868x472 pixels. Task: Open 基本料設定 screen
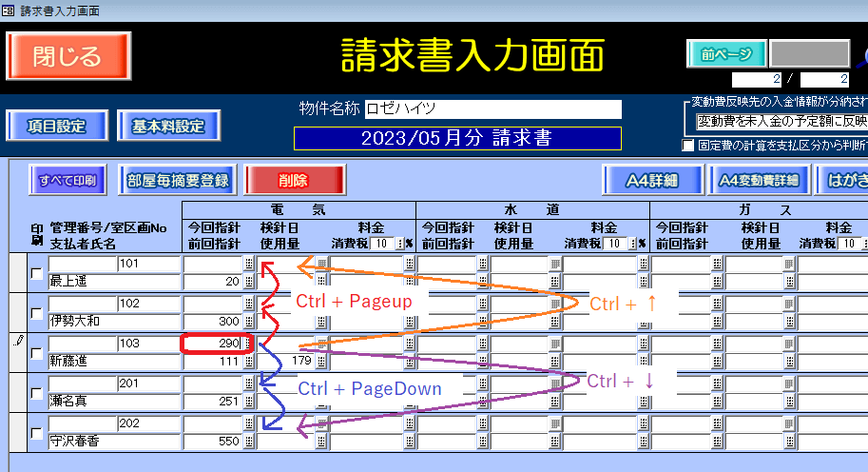168,126
